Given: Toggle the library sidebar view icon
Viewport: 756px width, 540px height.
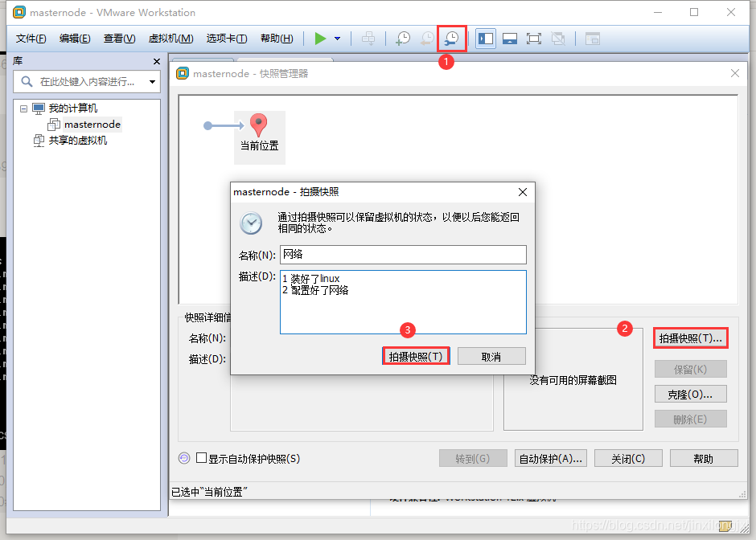Looking at the screenshot, I should pyautogui.click(x=486, y=39).
